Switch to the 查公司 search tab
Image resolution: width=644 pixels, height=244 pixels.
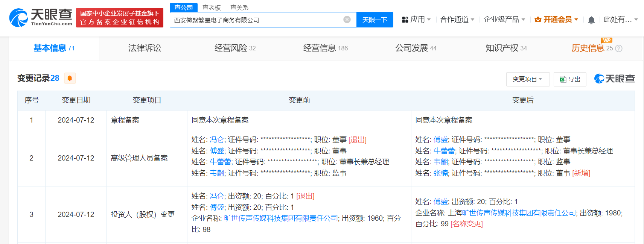[184, 8]
